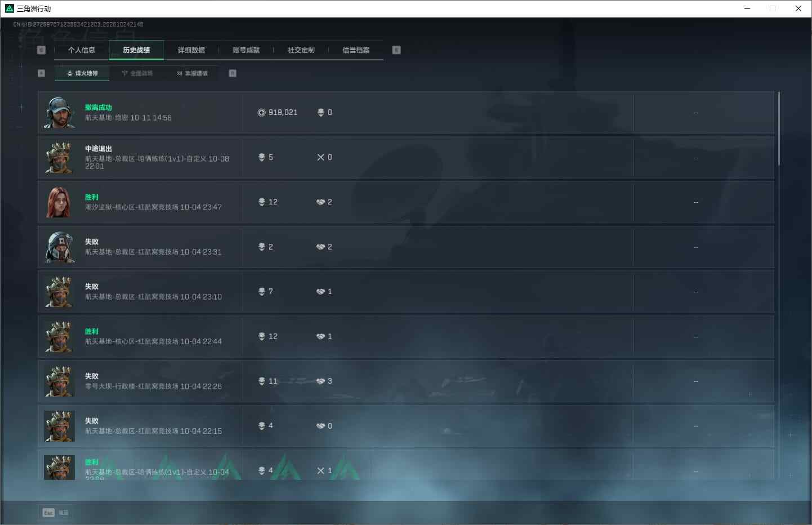Go to the 社交定制 tab
The image size is (812, 525).
pos(301,50)
